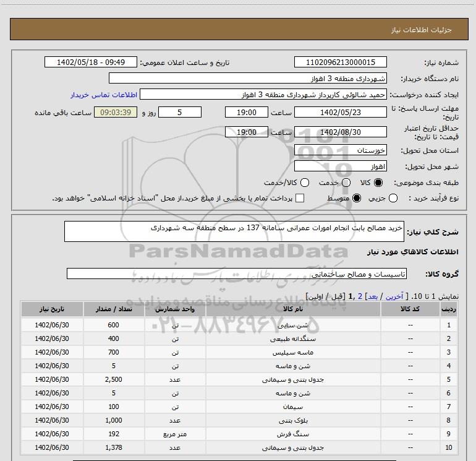Click the کد کالا column header
476x461 pixels.
pyautogui.click(x=410, y=309)
